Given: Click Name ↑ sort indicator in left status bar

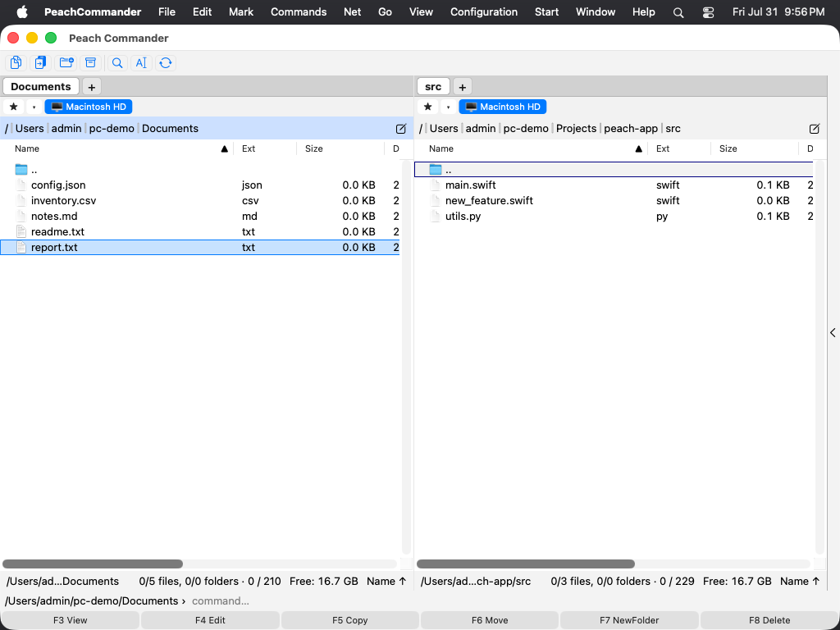Looking at the screenshot, I should pyautogui.click(x=386, y=582).
